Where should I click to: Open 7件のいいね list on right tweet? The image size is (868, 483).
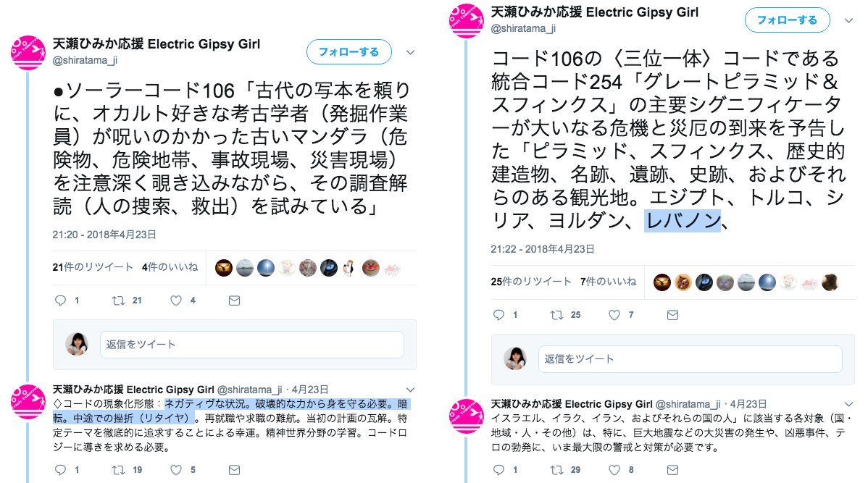(609, 282)
